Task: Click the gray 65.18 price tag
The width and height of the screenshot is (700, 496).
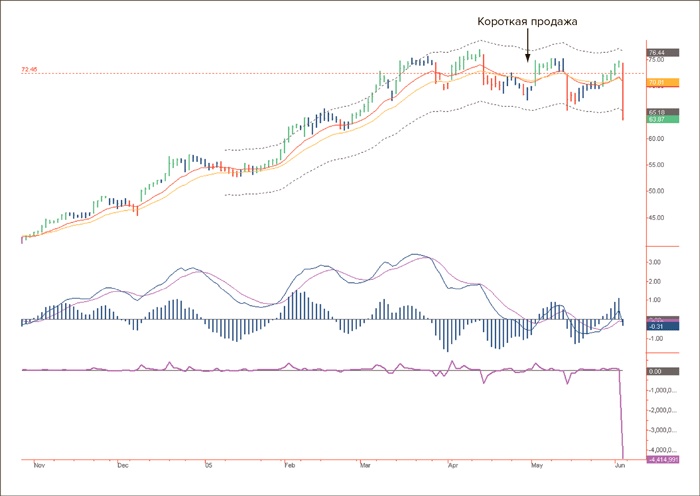Action: click(x=657, y=113)
